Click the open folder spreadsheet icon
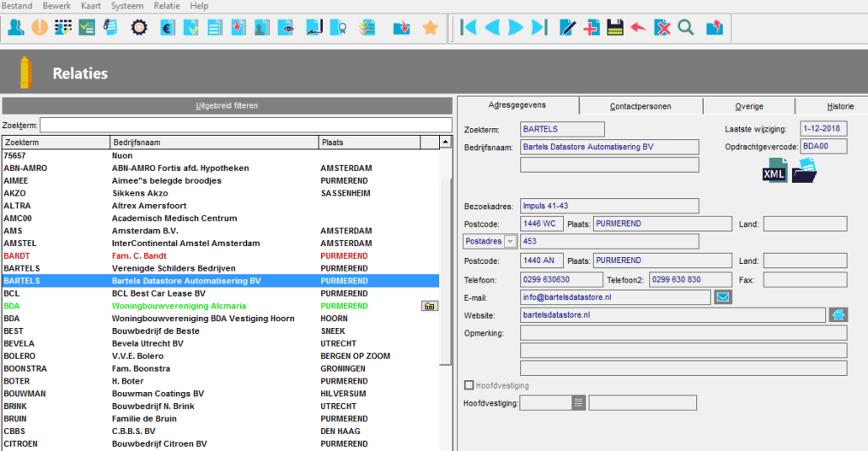868x451 pixels. point(804,170)
